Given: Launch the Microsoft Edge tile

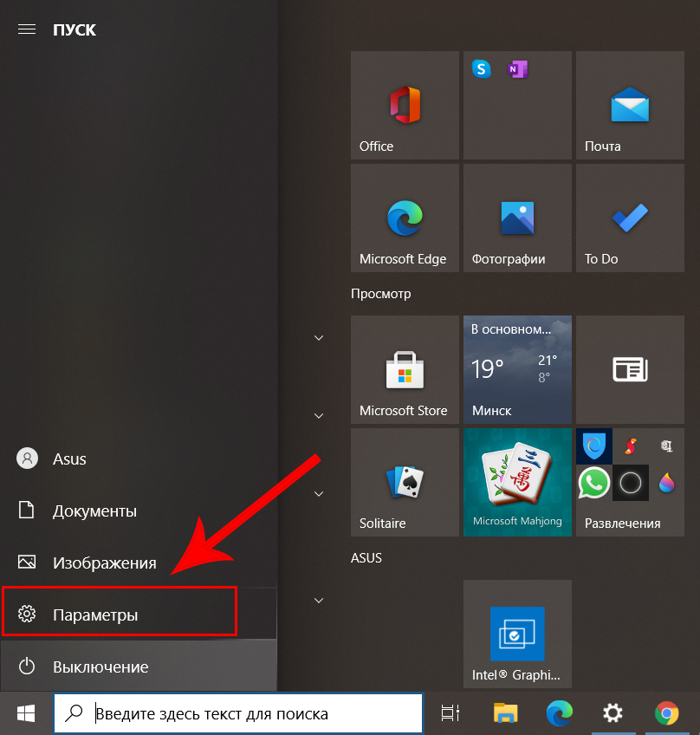Looking at the screenshot, I should coord(405,218).
